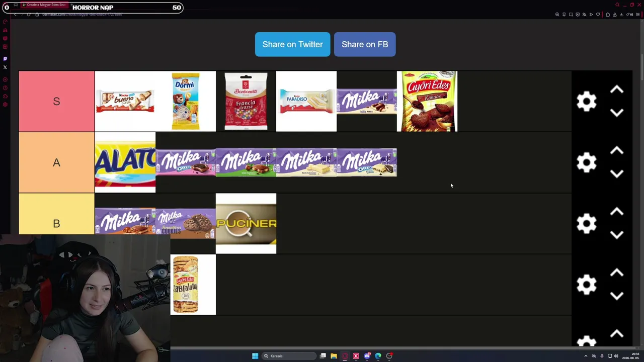Pick the Milka hazelnut bar in A tier
The height and width of the screenshot is (362, 644).
click(246, 162)
